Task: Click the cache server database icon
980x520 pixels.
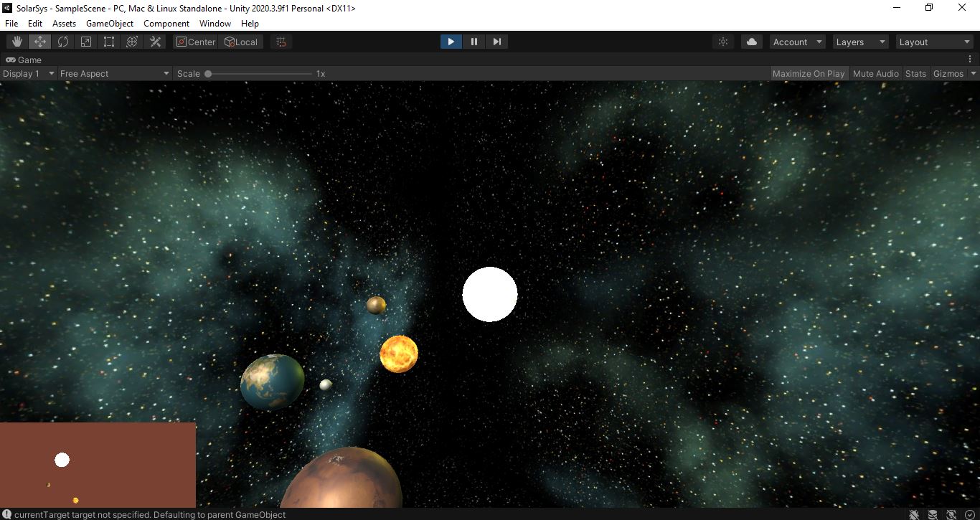Action: pyautogui.click(x=933, y=514)
